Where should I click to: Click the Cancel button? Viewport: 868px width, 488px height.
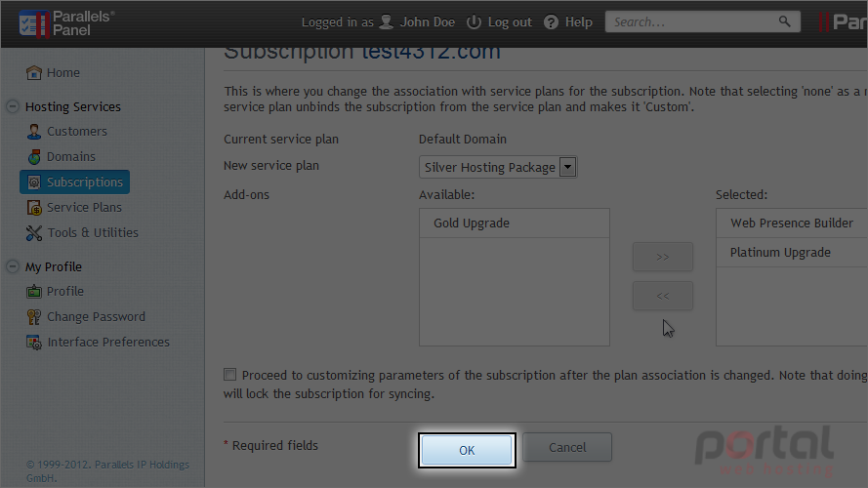(567, 447)
